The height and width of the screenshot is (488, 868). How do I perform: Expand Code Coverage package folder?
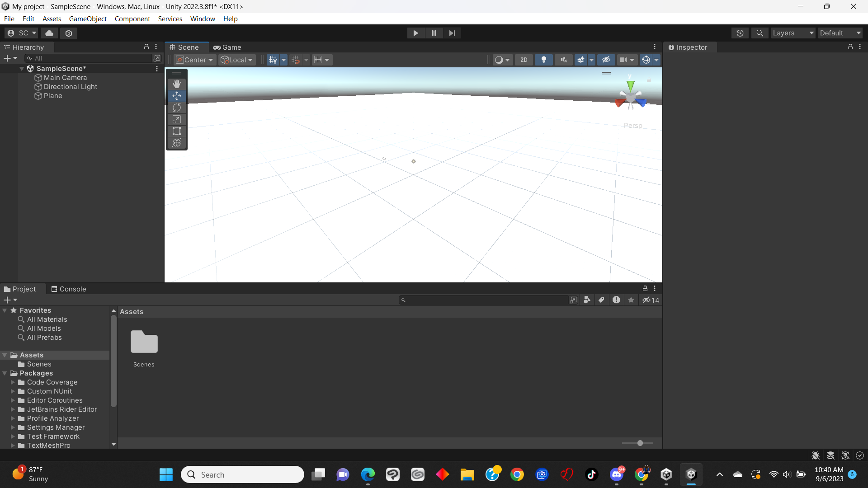click(13, 382)
